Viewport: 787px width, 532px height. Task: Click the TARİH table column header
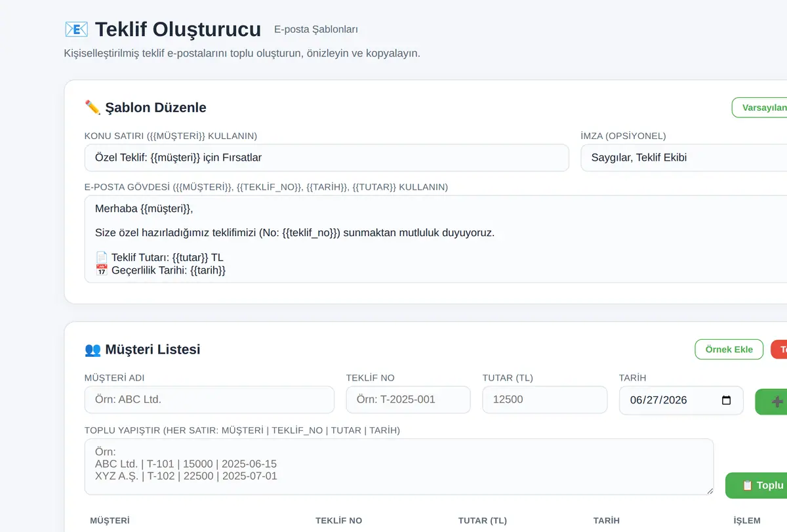[x=607, y=521]
